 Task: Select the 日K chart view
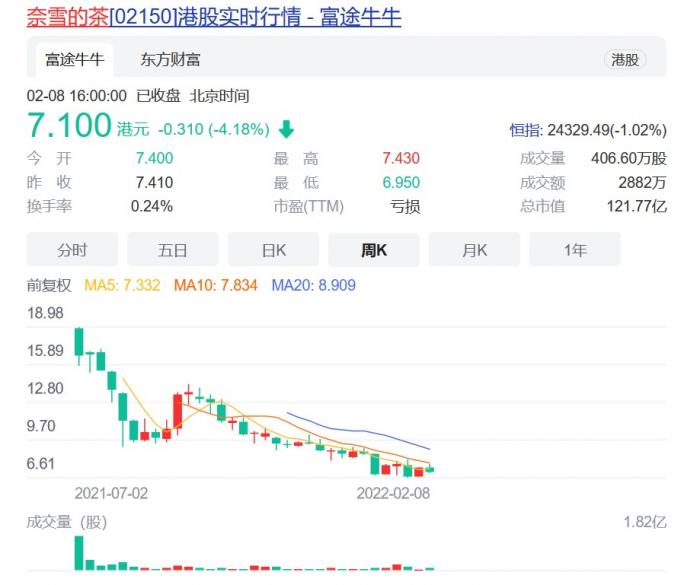pos(273,250)
